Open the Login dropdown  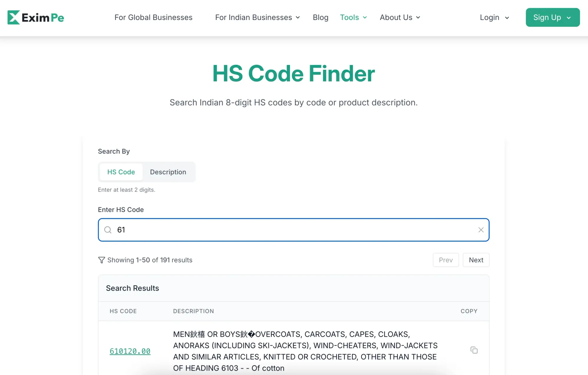click(x=494, y=18)
